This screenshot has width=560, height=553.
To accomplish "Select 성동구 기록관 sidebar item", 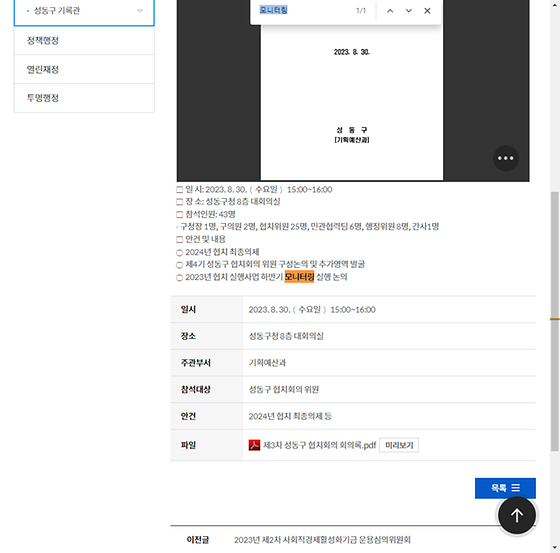I will point(84,11).
